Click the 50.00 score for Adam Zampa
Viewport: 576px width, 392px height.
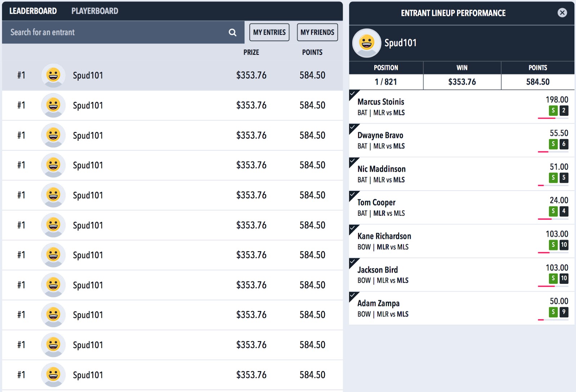pos(559,301)
